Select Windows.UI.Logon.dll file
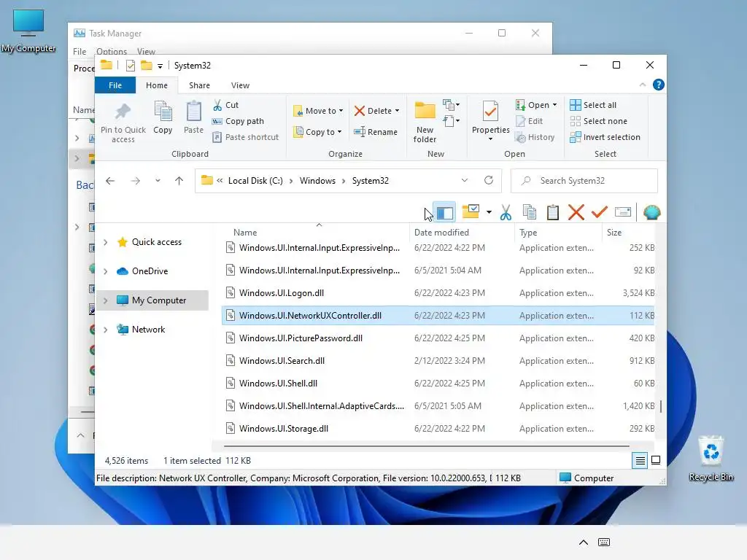This screenshot has width=747, height=560. (x=438, y=293)
